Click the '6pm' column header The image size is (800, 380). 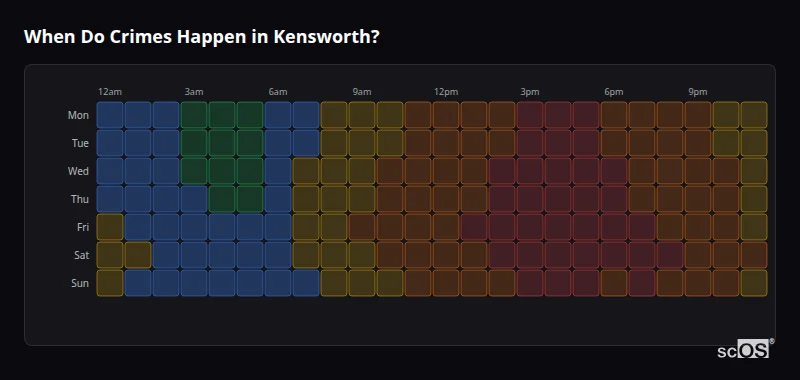[614, 92]
